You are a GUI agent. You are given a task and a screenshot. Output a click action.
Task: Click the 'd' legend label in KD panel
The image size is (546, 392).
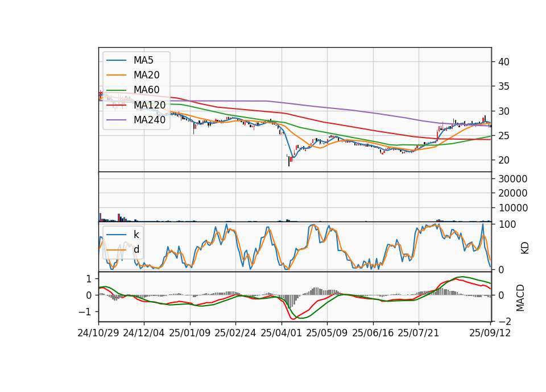(136, 249)
